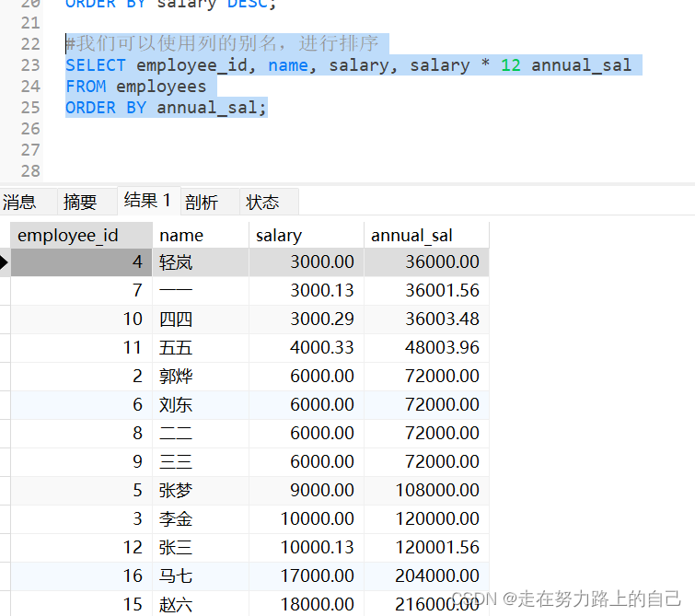Select the name cell 李金
695x616 pixels.
tap(201, 519)
